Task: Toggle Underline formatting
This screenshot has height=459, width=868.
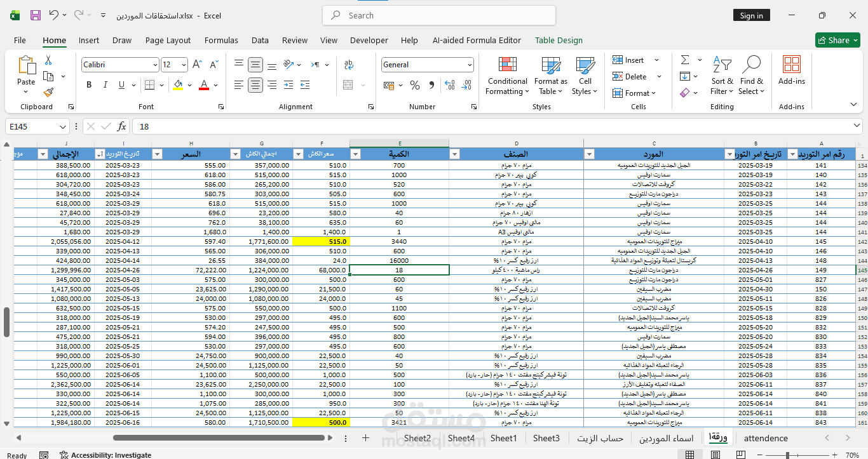Action: (122, 85)
